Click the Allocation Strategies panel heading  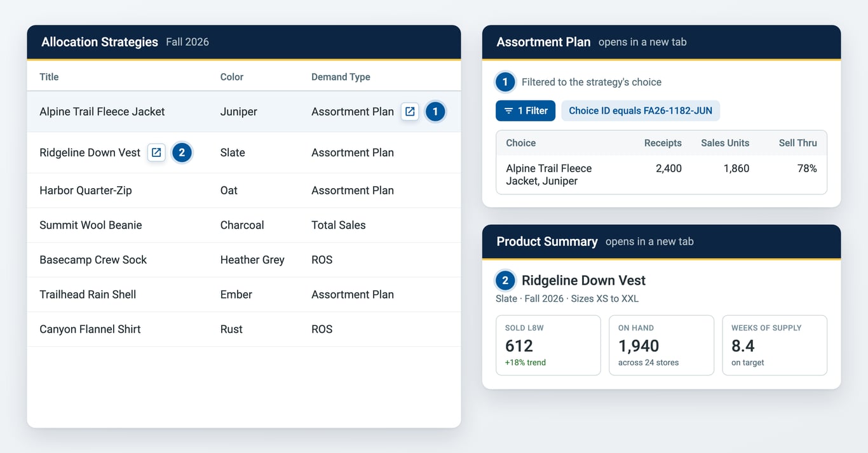click(100, 42)
